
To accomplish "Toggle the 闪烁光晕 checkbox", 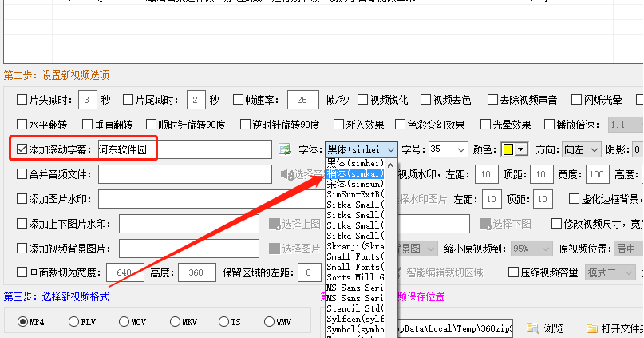I will (x=577, y=100).
